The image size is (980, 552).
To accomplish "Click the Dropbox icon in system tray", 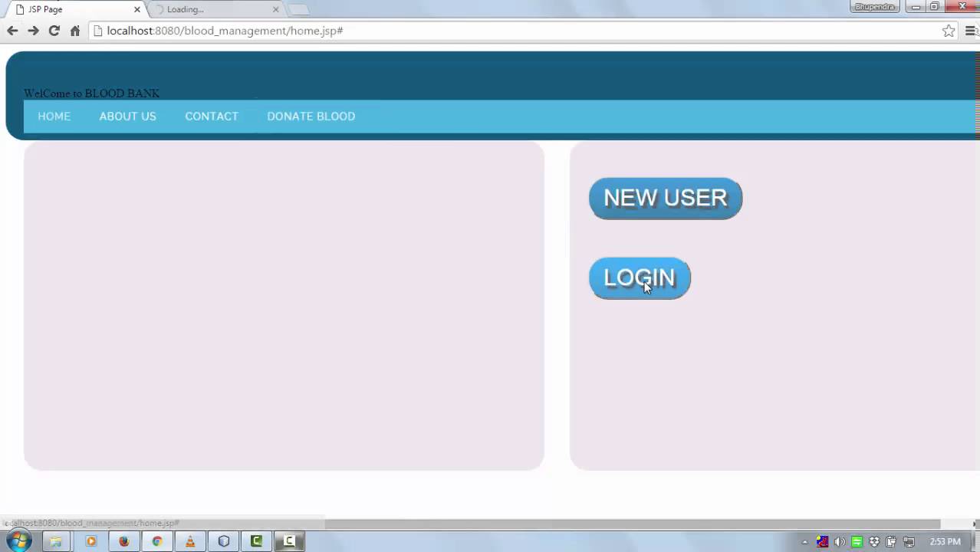I will click(874, 542).
